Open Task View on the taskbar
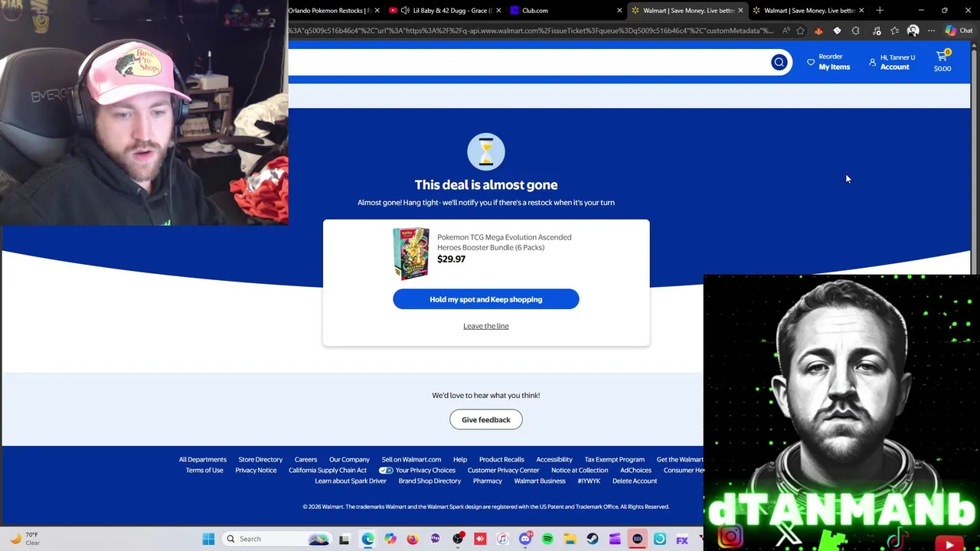Viewport: 980px width, 551px height. point(345,539)
